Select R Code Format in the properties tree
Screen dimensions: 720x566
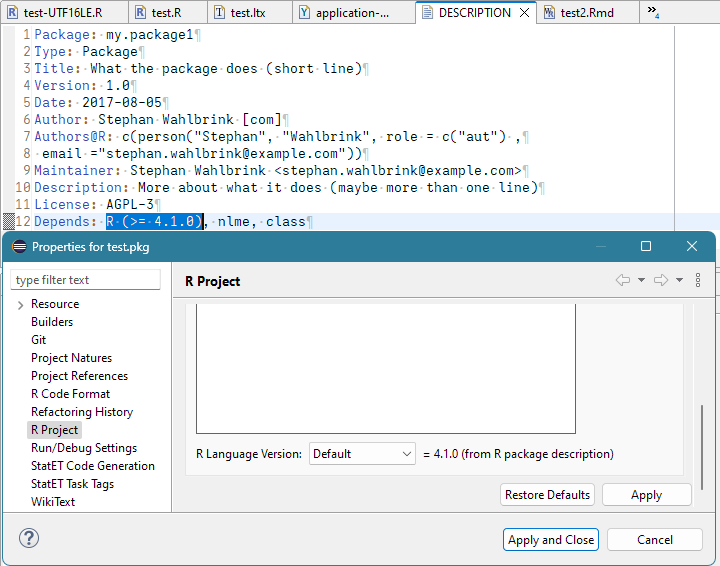point(70,394)
